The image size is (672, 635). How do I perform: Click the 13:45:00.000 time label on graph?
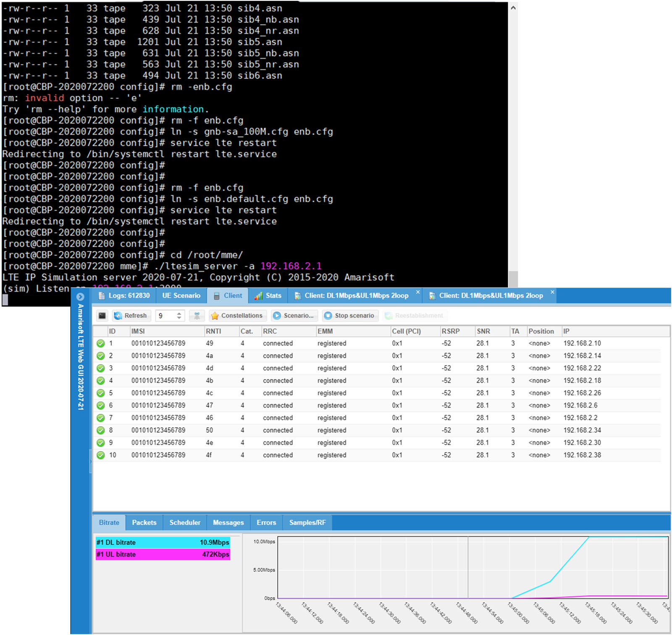pyautogui.click(x=518, y=613)
